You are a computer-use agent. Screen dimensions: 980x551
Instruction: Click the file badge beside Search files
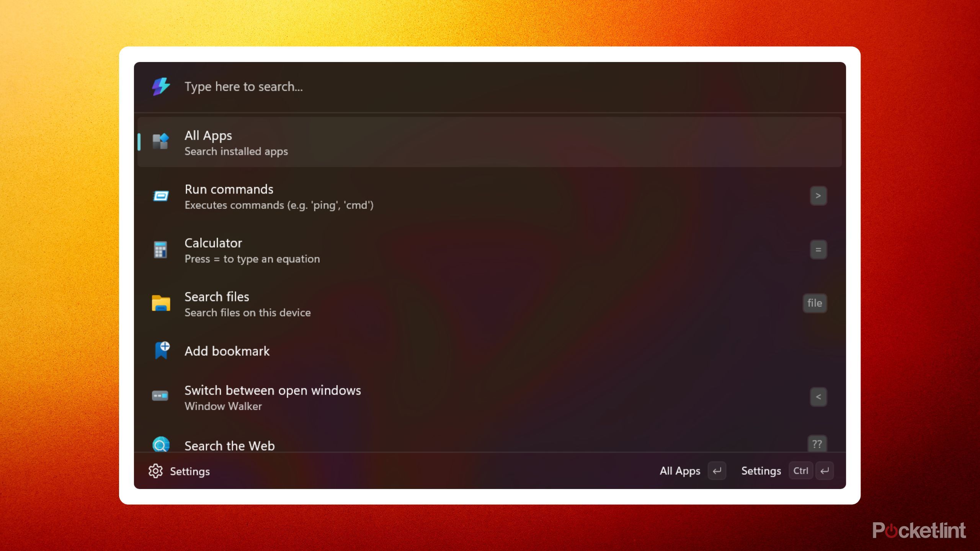click(x=814, y=303)
